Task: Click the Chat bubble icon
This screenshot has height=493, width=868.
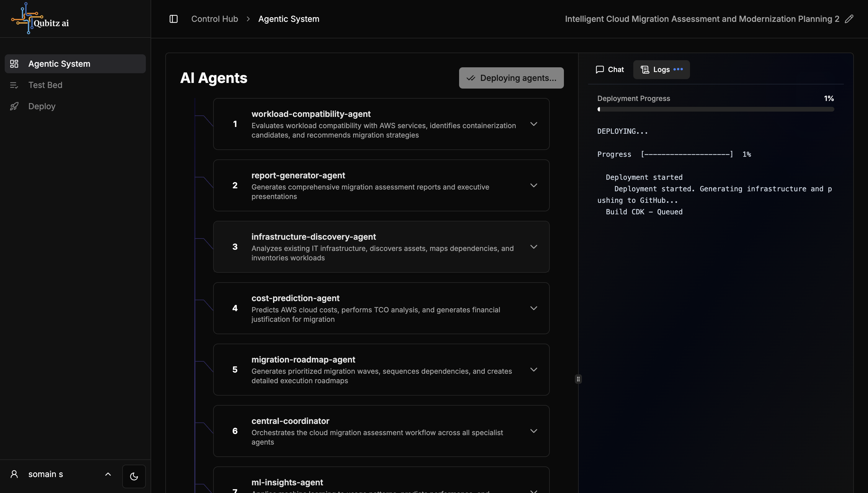Action: point(600,69)
